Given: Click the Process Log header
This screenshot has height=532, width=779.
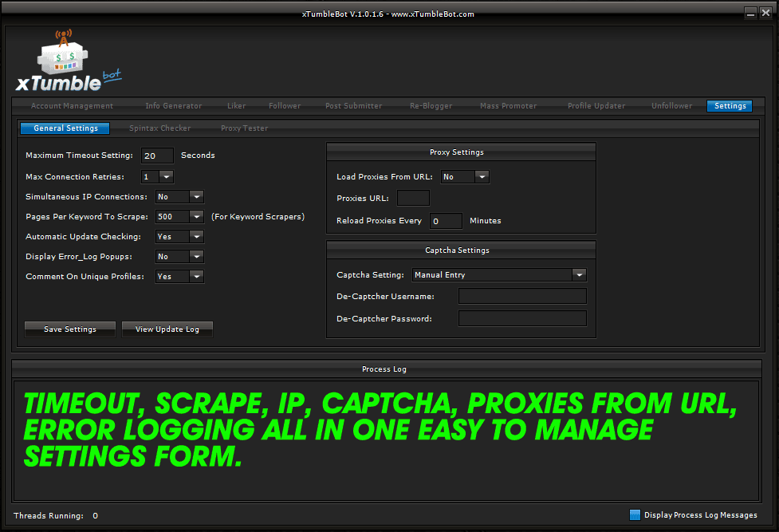Looking at the screenshot, I should coord(387,369).
